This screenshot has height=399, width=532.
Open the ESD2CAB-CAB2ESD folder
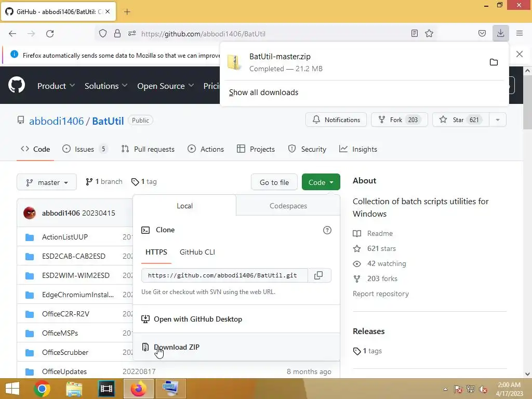74,257
